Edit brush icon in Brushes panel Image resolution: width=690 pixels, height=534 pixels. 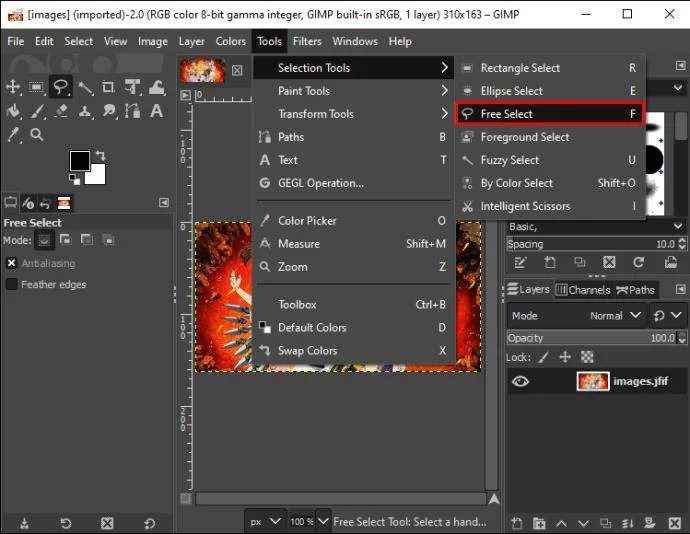[520, 262]
